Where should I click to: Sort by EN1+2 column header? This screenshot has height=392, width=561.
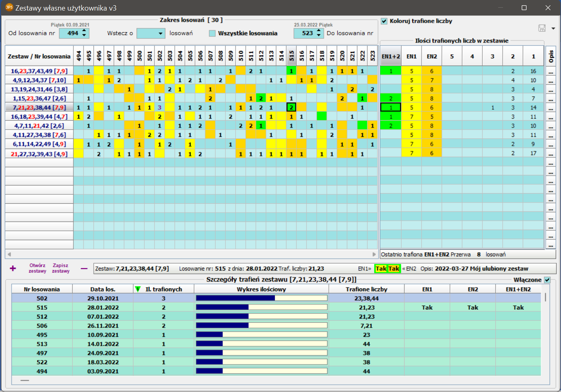point(391,56)
